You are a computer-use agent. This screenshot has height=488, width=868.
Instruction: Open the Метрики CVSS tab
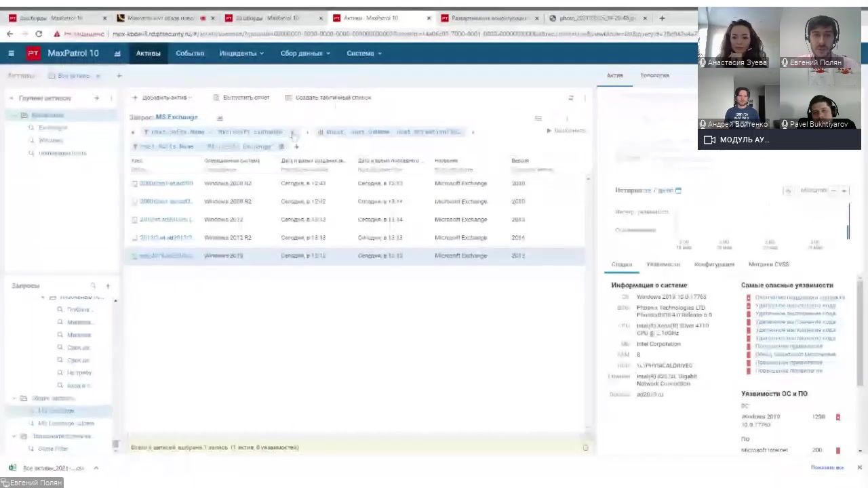coord(768,264)
